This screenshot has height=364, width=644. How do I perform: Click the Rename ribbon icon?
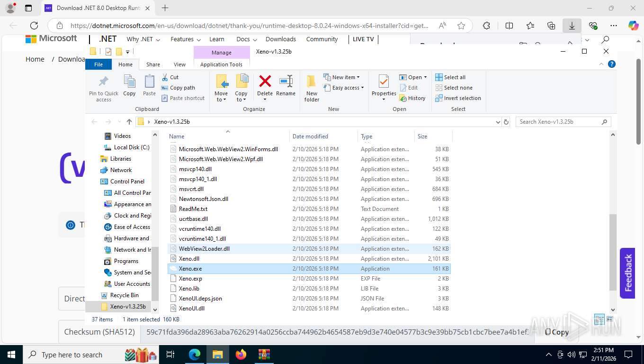286,86
